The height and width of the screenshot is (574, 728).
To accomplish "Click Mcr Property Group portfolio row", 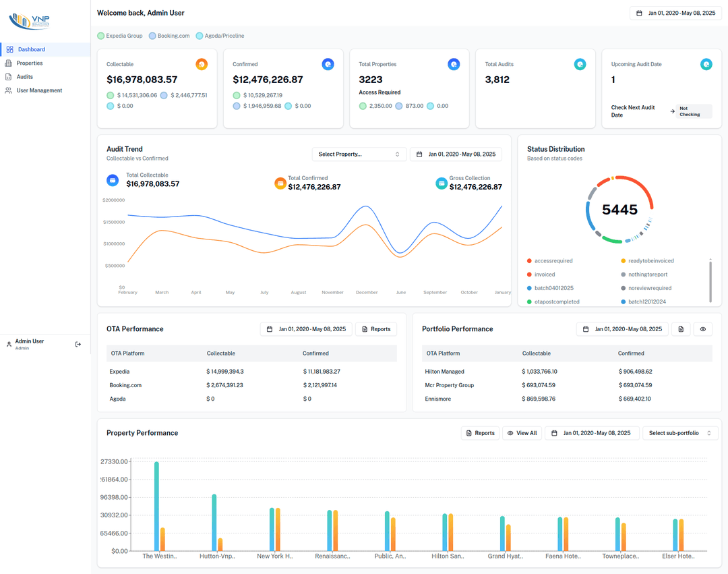I will pyautogui.click(x=567, y=385).
